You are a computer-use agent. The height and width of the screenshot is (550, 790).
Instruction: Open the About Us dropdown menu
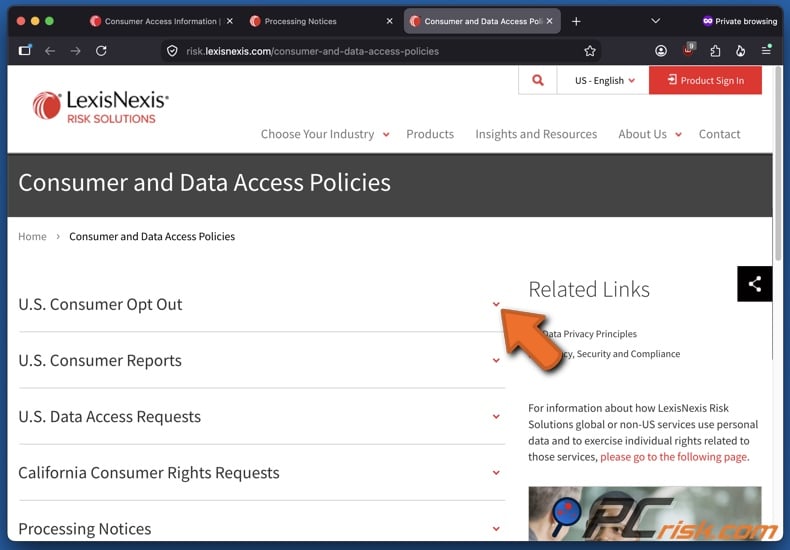(x=650, y=134)
